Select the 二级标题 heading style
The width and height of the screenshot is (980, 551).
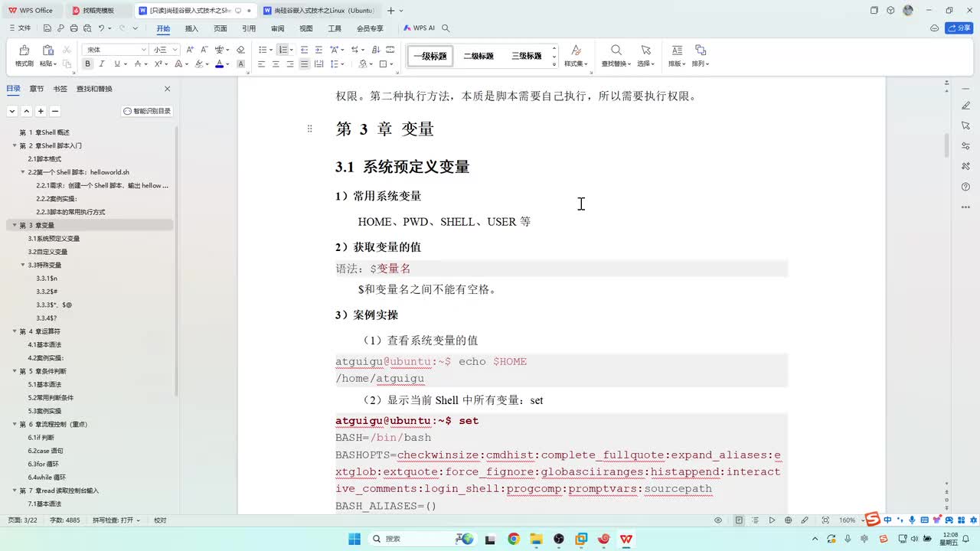tap(479, 56)
